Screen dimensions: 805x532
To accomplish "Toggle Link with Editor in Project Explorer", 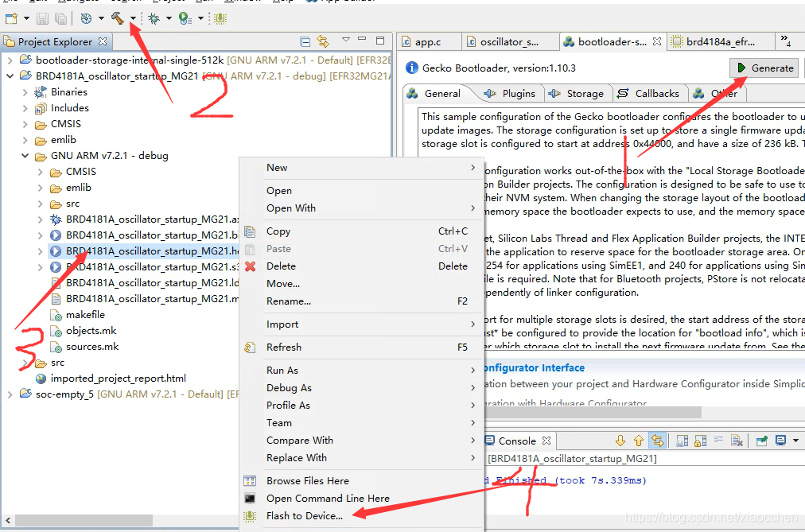I will click(323, 41).
